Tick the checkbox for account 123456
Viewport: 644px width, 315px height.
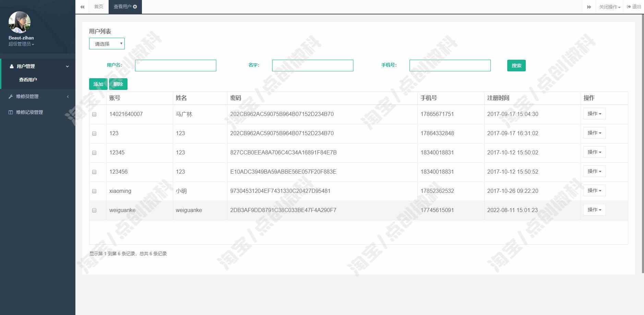click(94, 172)
